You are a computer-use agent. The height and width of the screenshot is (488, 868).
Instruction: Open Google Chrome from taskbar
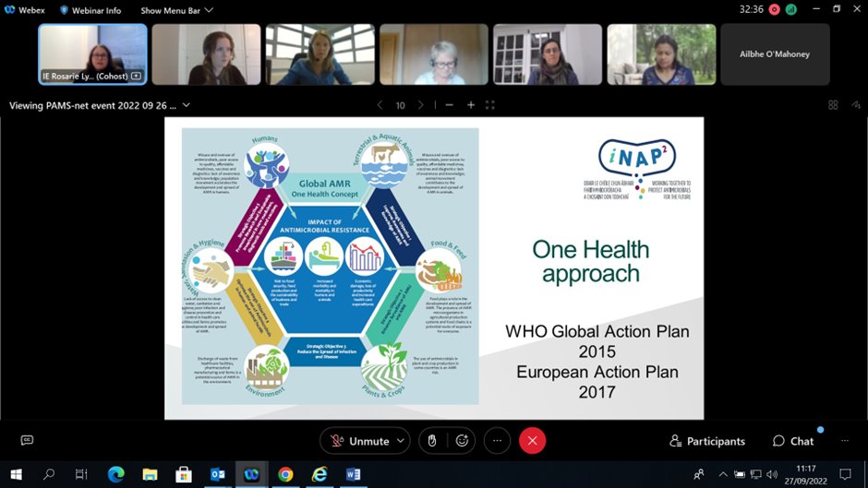point(285,474)
